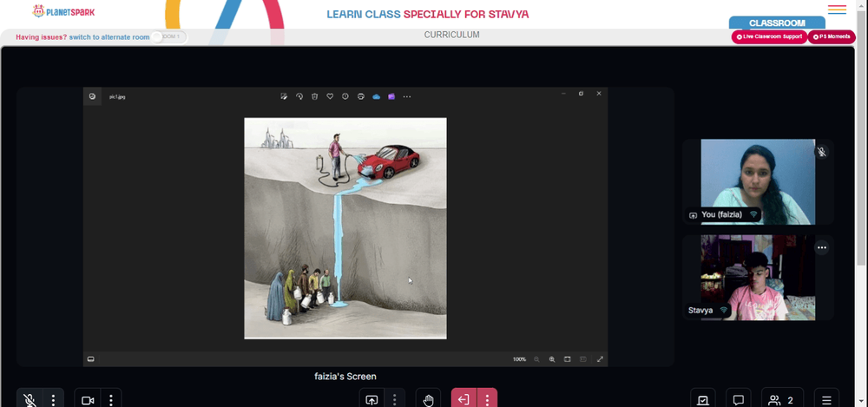Open the bottom-right hamburger menu
This screenshot has height=407, width=868.
point(826,400)
